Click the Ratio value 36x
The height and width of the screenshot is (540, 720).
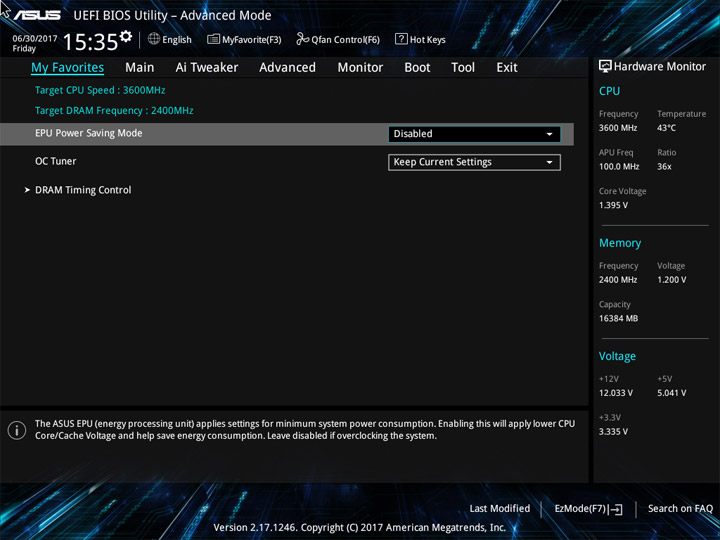click(x=664, y=167)
